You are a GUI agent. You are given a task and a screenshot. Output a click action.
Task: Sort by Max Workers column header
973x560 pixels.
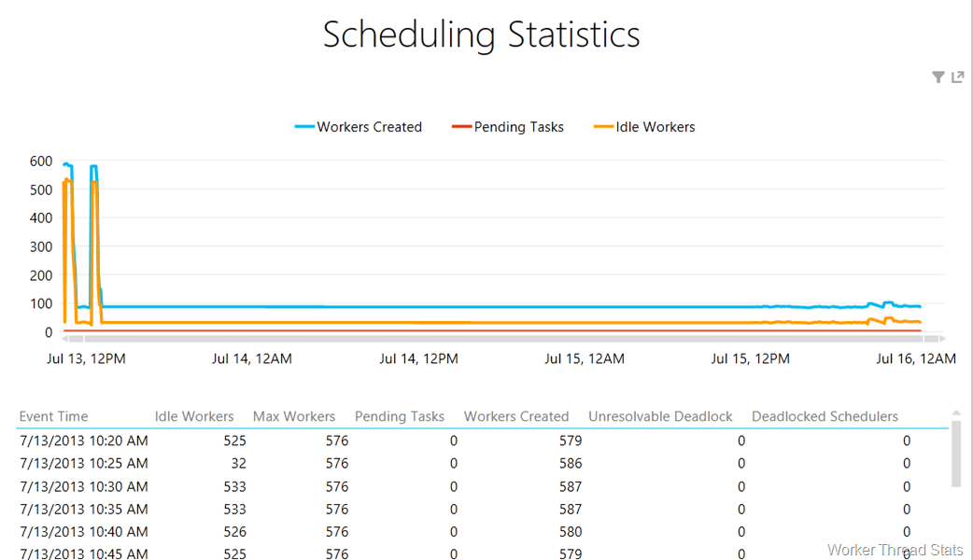coord(294,416)
